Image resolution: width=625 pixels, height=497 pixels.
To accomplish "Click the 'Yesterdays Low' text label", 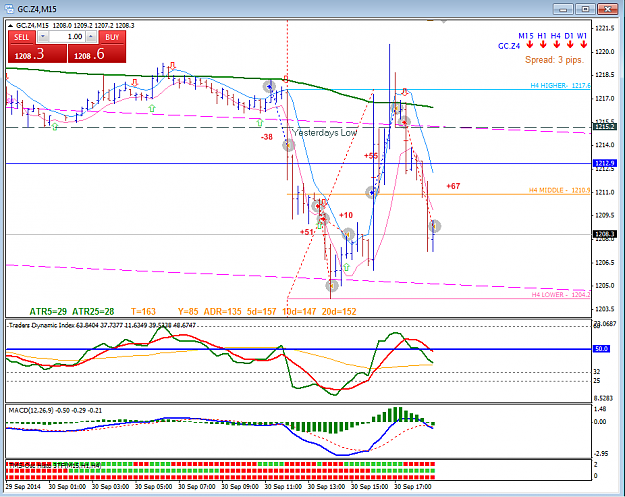I will (x=324, y=133).
